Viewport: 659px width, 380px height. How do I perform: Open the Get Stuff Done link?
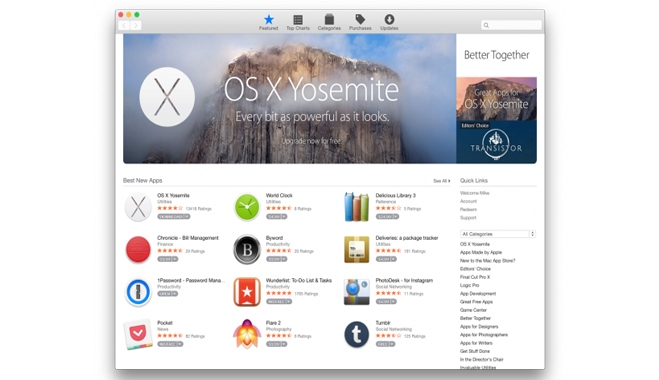tap(475, 351)
